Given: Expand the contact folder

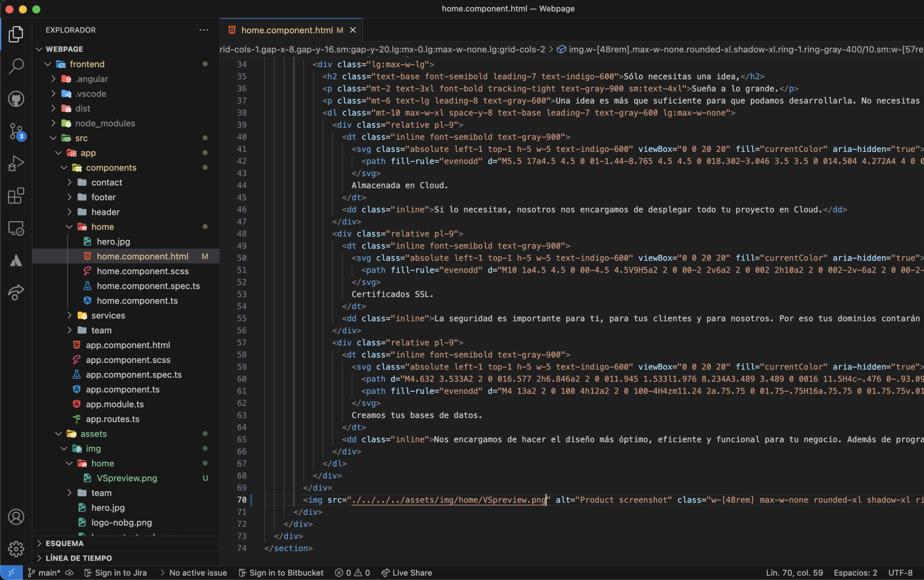Looking at the screenshot, I should point(126,182).
